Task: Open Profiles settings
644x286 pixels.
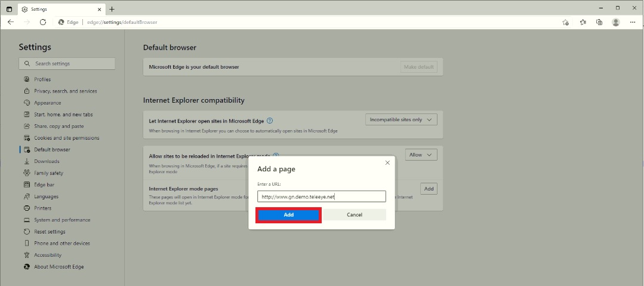Action: point(42,79)
